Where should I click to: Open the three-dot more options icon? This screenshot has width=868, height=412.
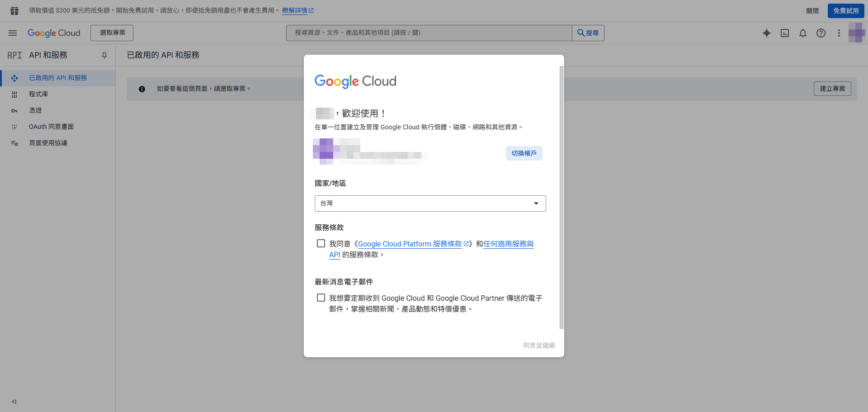(x=839, y=33)
